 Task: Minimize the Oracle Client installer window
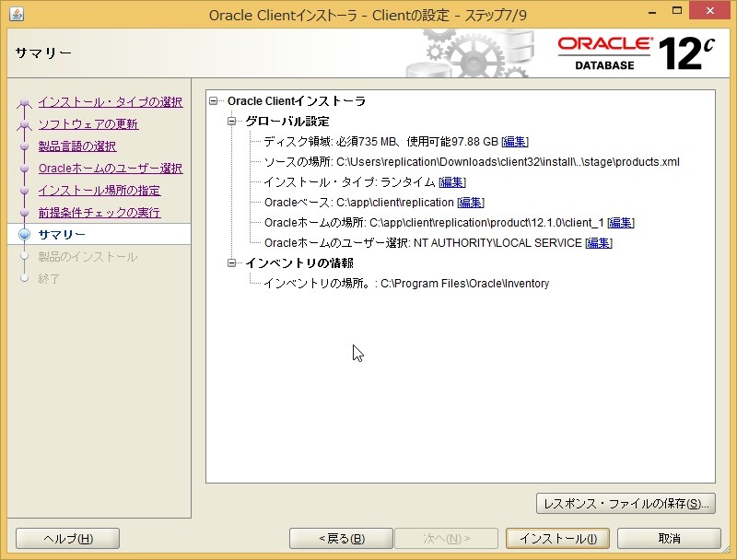click(652, 11)
